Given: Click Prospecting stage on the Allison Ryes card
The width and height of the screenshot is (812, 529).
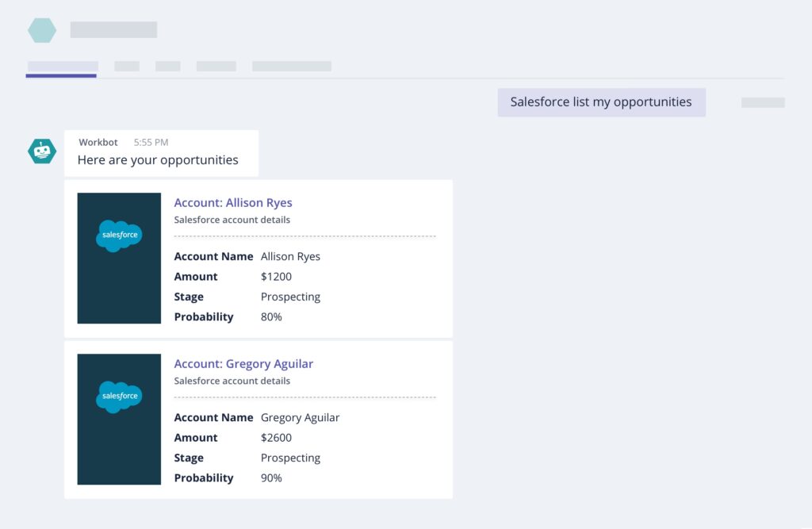Looking at the screenshot, I should coord(290,296).
